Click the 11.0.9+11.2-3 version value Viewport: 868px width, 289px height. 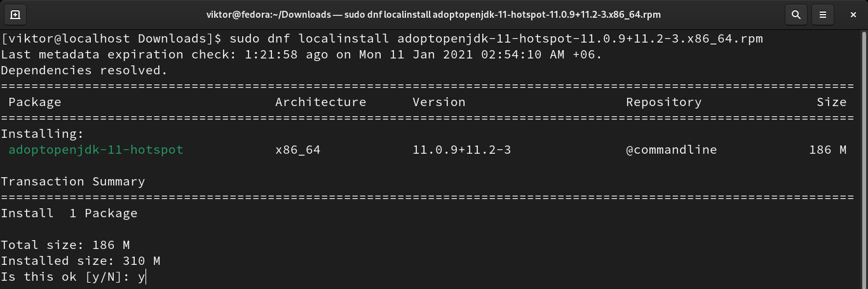click(461, 150)
